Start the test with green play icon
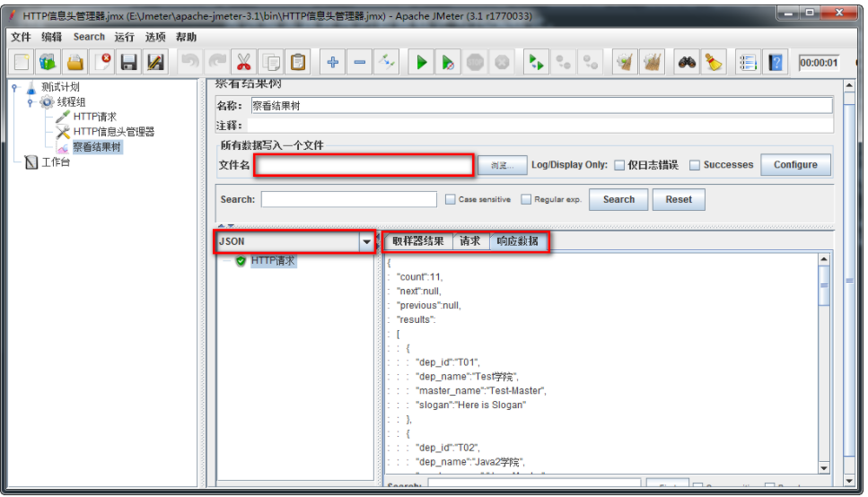The height and width of the screenshot is (497, 868). (421, 62)
